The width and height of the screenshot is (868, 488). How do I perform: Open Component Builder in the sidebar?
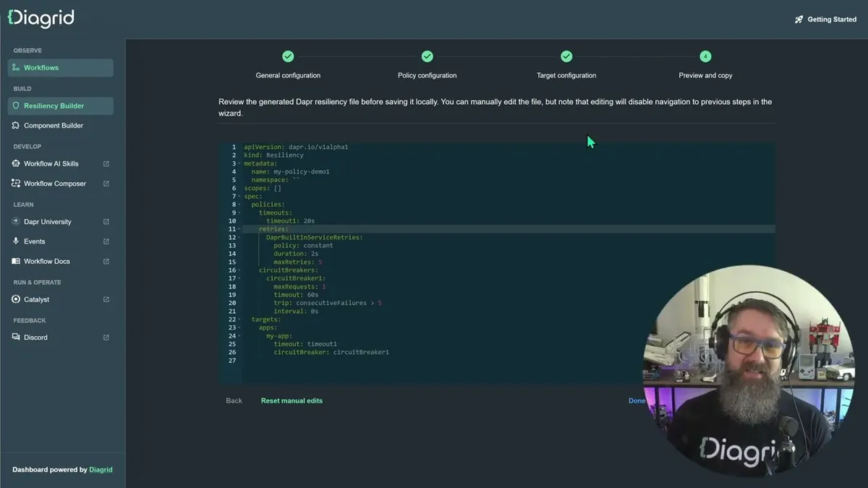click(61, 125)
